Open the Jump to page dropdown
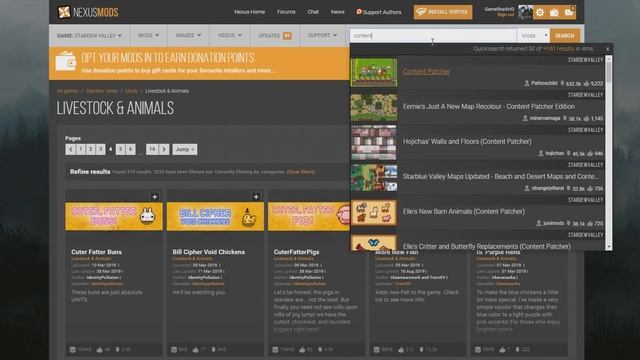Screen dimensions: 640x360 coord(184,149)
